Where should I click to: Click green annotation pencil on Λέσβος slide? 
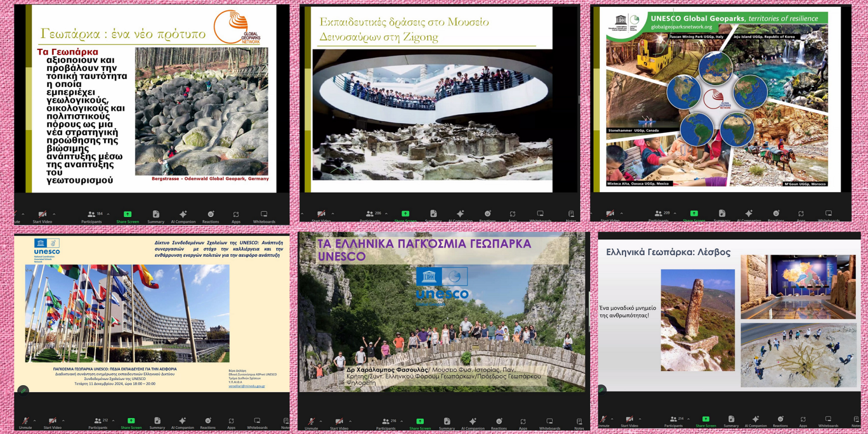[x=602, y=390]
